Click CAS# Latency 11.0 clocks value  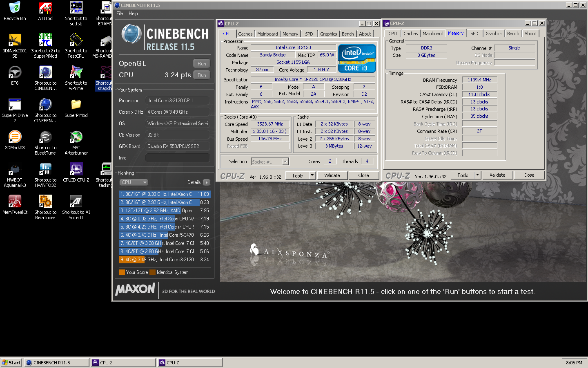pyautogui.click(x=479, y=94)
